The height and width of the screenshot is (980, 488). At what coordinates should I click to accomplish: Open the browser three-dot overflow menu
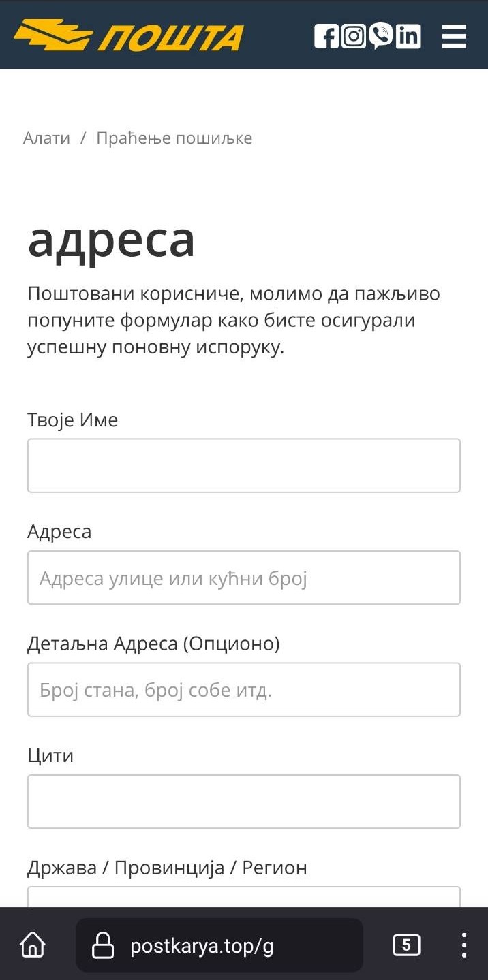tap(464, 945)
